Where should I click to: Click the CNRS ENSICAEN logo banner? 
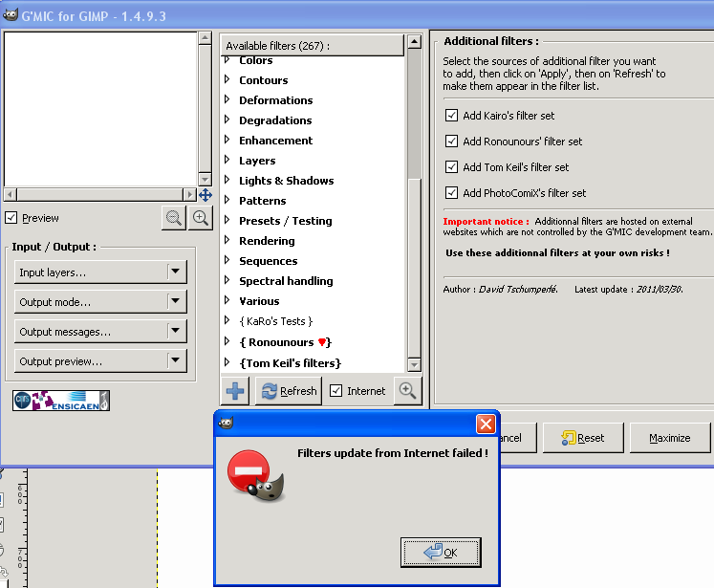coord(61,401)
